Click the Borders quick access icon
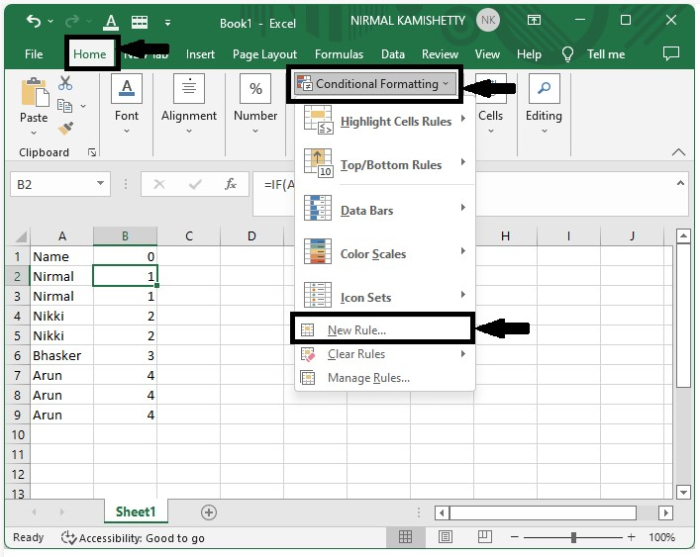 click(139, 21)
